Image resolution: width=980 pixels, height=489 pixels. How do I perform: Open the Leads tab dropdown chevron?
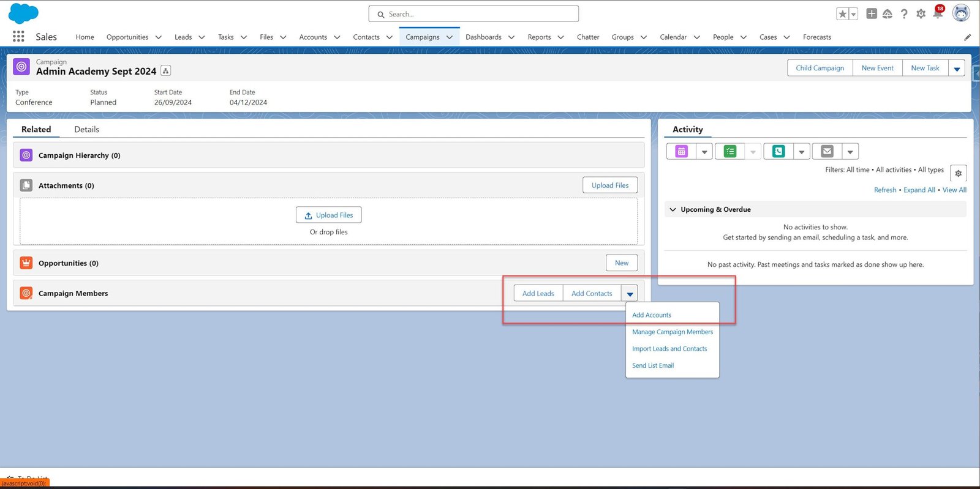point(202,37)
